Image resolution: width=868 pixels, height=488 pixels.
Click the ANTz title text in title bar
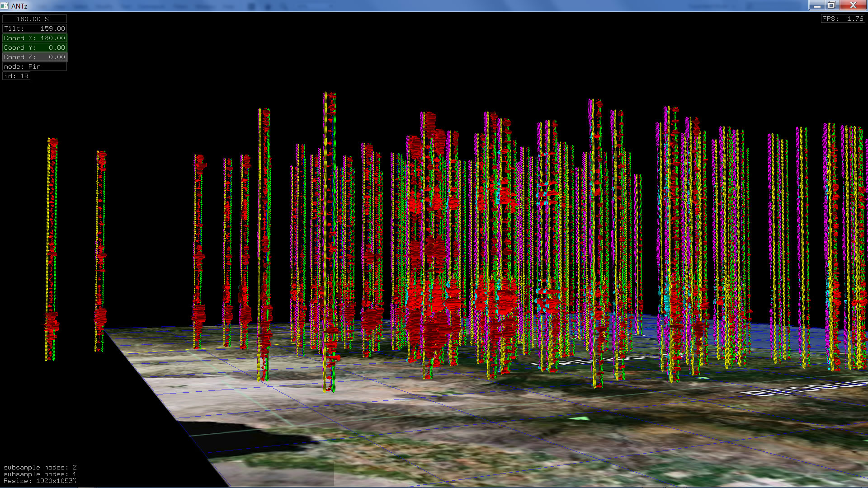click(x=19, y=6)
